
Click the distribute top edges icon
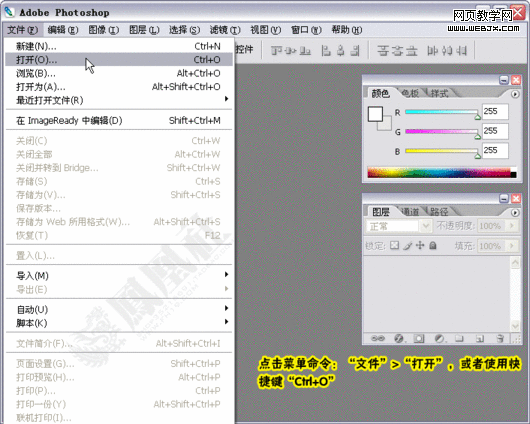pyautogui.click(x=383, y=51)
